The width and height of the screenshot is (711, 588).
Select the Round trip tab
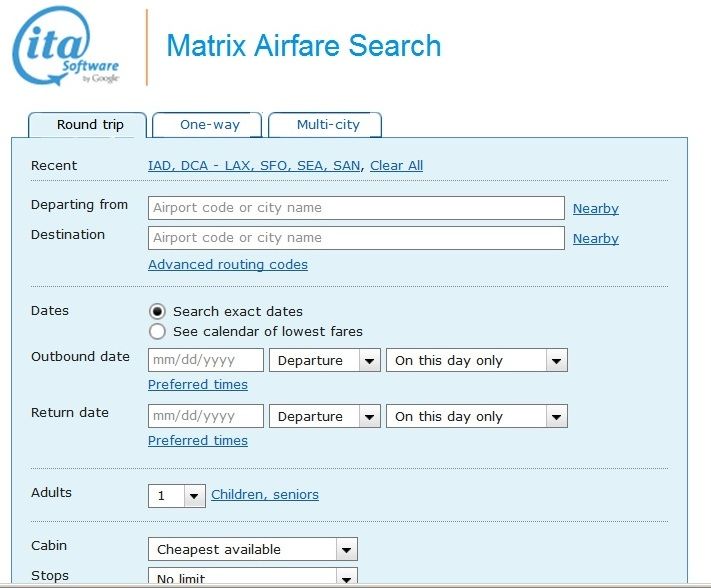[x=89, y=125]
